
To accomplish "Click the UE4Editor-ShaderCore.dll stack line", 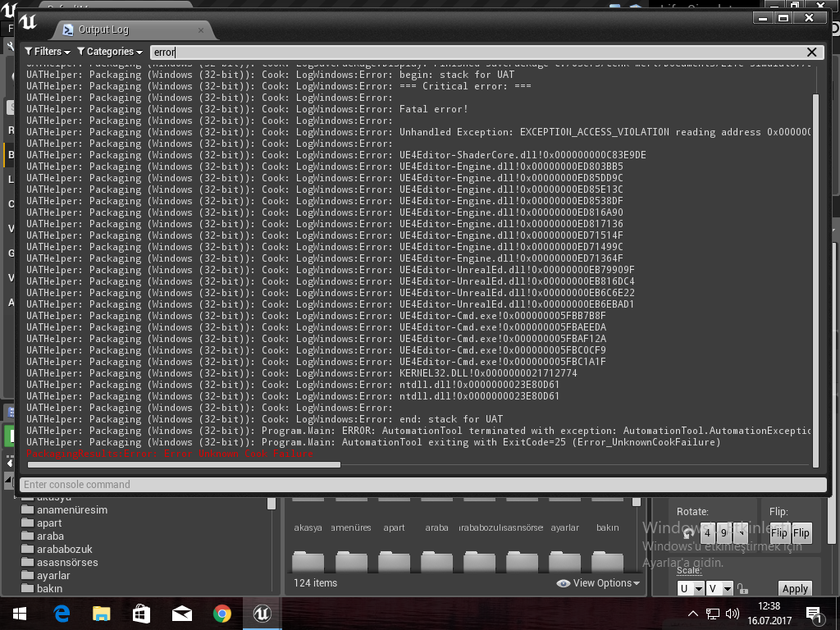I will coord(336,155).
